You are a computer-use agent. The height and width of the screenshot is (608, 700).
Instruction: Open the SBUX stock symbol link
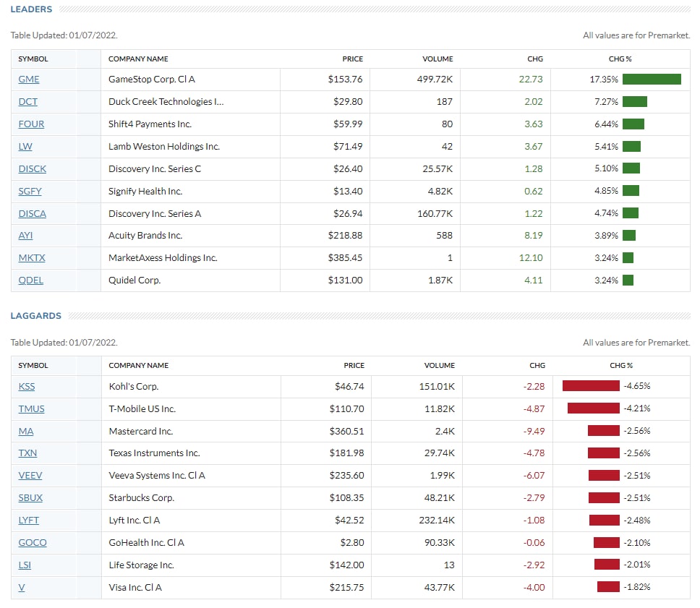pyautogui.click(x=30, y=498)
